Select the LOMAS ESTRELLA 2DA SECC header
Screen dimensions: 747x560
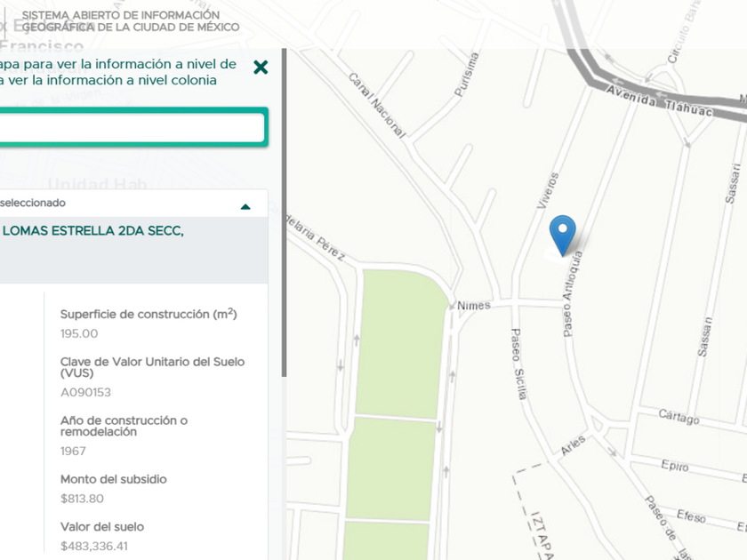click(93, 231)
